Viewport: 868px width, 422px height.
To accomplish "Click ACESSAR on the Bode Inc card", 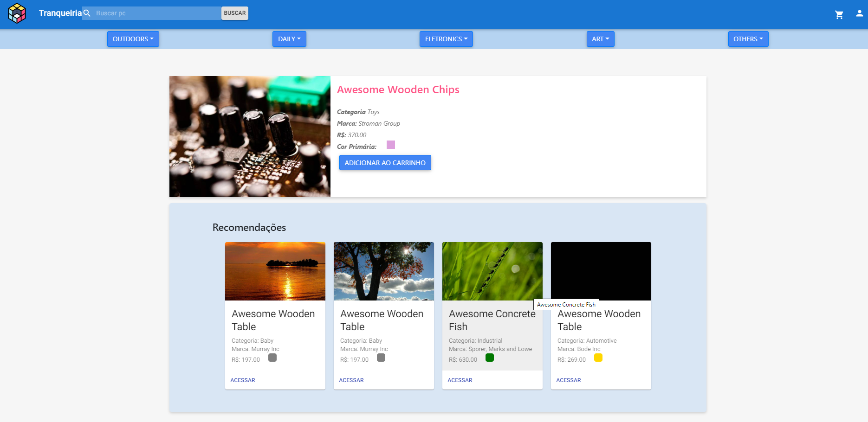I will coord(569,380).
